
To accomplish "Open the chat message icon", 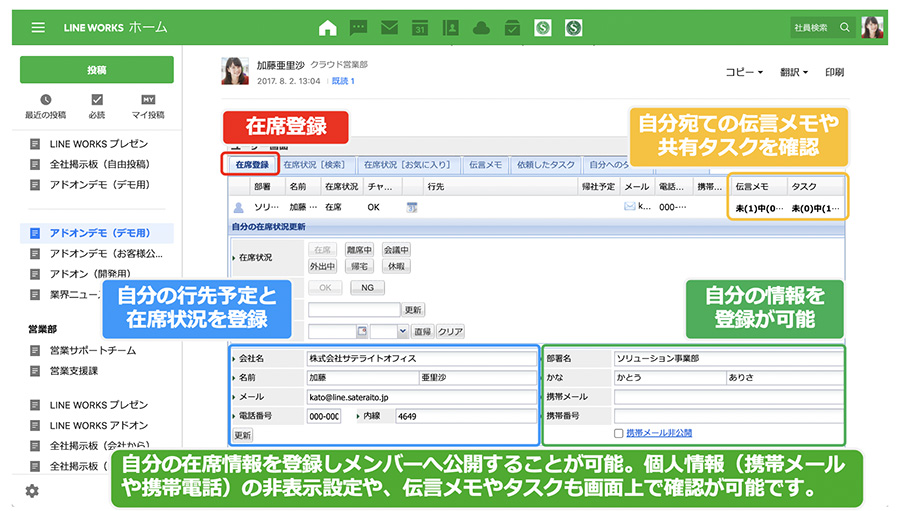I will [x=359, y=28].
